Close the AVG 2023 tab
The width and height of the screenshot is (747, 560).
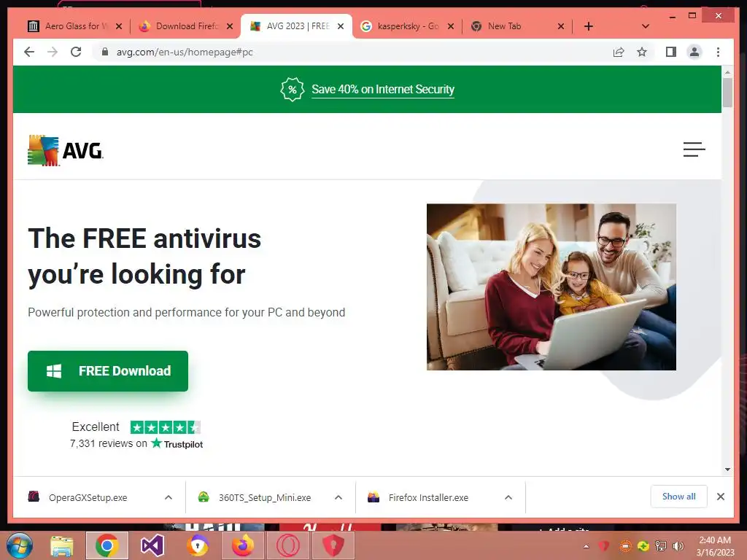(341, 26)
